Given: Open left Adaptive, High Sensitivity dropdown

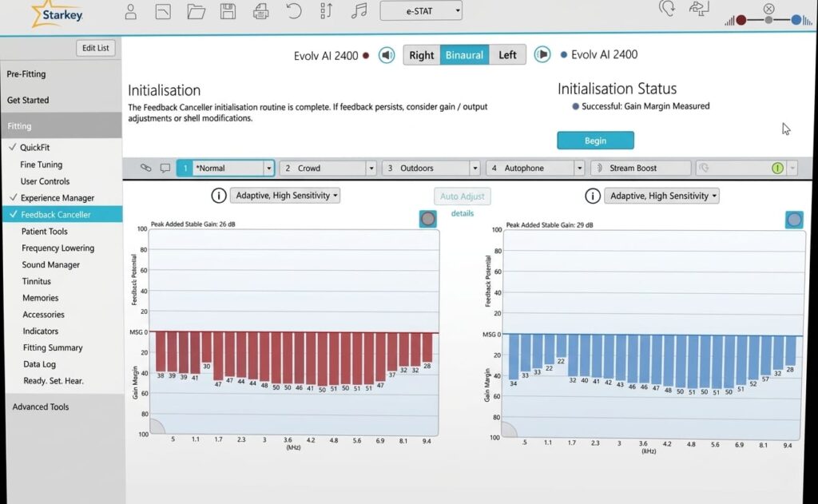Looking at the screenshot, I should (285, 196).
